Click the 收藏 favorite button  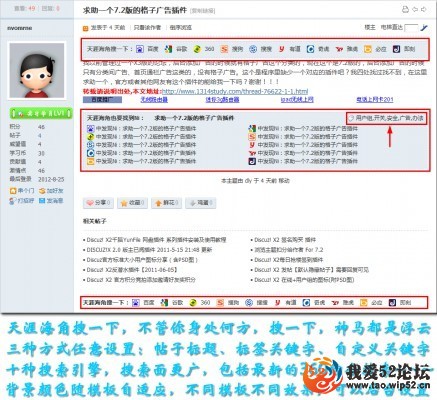point(132,203)
